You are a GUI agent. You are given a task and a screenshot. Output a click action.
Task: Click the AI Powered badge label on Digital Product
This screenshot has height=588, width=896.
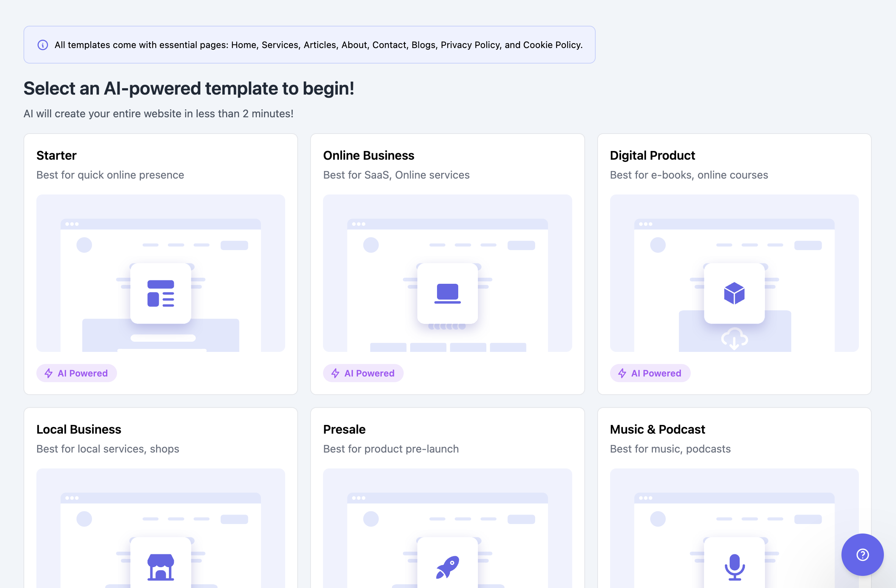click(656, 373)
